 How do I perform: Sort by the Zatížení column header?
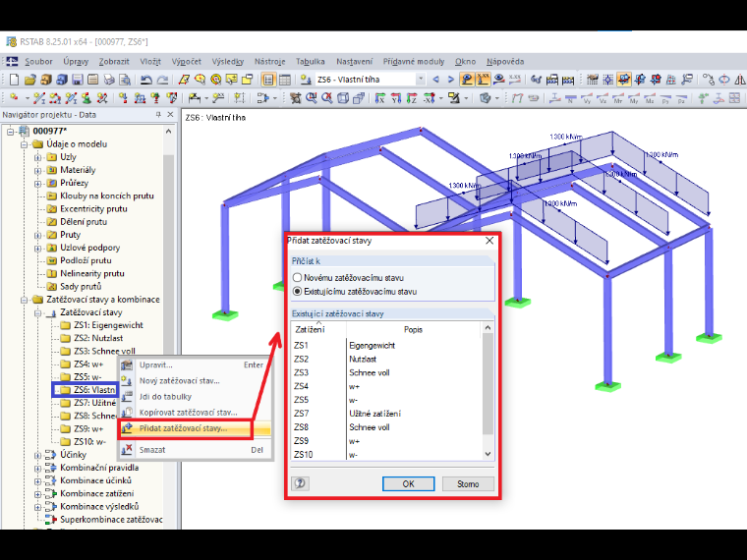[x=318, y=329]
